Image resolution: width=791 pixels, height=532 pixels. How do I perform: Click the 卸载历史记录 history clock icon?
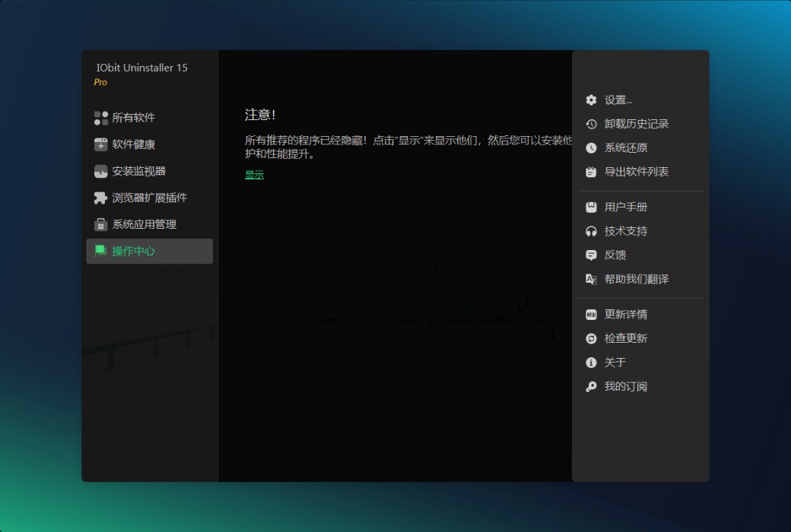[591, 124]
